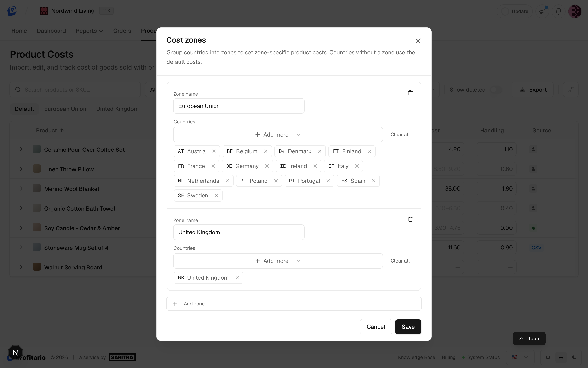Expand Merino Wool Blanket row
Image resolution: width=588 pixels, height=368 pixels.
tap(21, 189)
